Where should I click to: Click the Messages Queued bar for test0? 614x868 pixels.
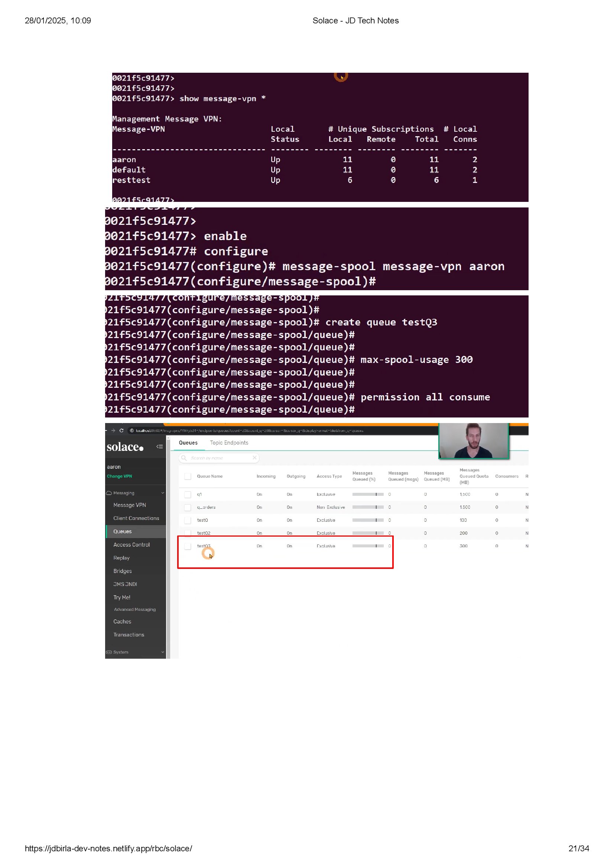point(368,520)
